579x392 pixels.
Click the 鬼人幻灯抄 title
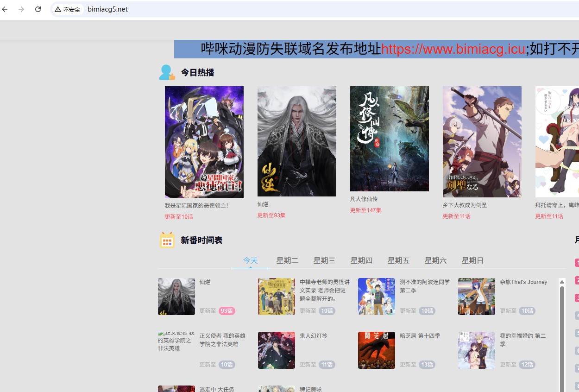point(314,335)
